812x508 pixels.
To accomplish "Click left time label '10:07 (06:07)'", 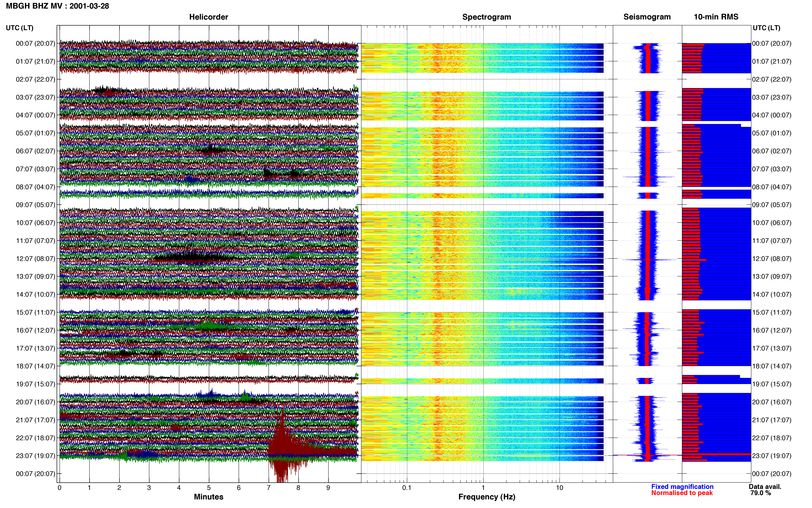I will [36, 222].
